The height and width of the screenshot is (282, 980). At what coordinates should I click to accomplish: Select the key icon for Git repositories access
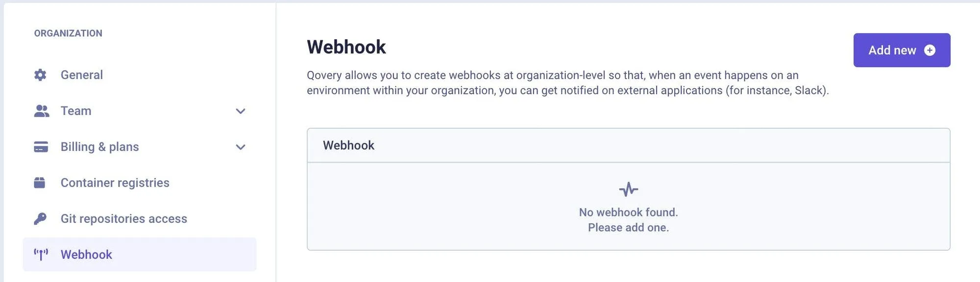41,218
